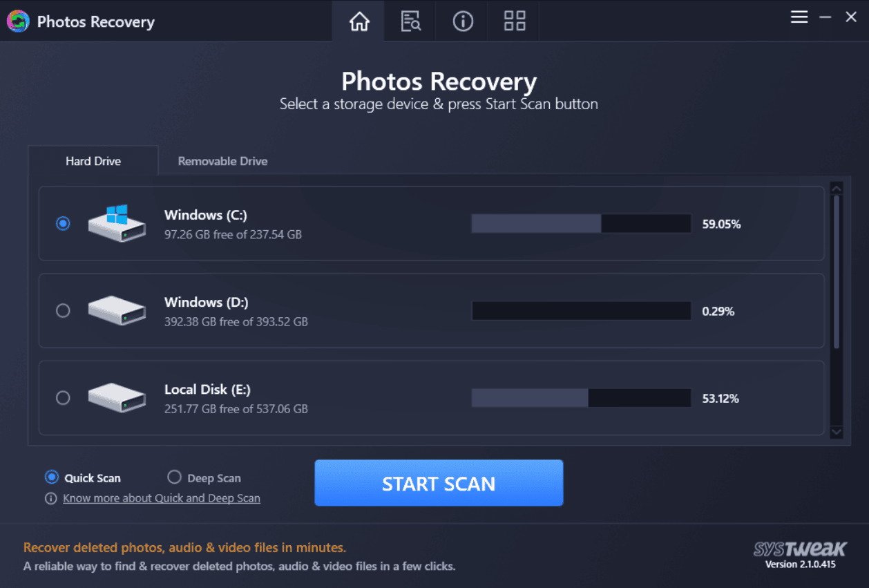Switch to the Removable Drive tab
The image size is (869, 588).
click(222, 161)
